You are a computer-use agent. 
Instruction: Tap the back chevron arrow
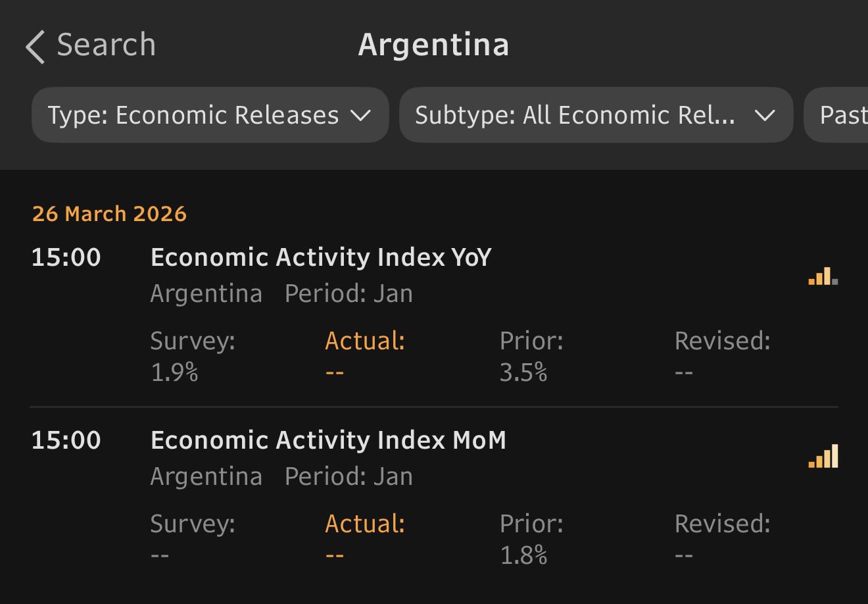36,47
